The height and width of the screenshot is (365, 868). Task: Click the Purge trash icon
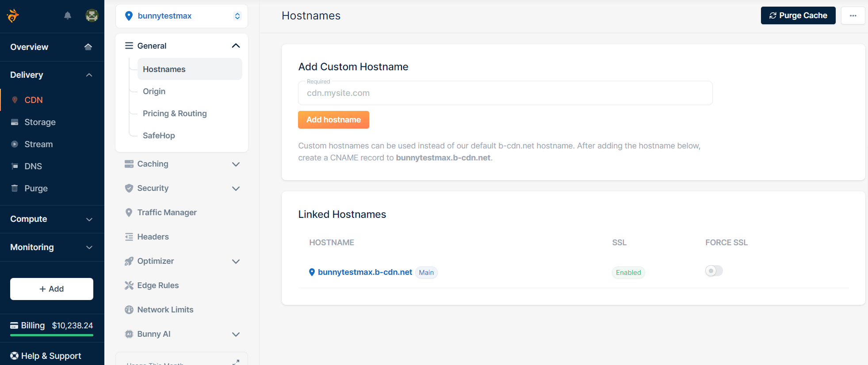pyautogui.click(x=15, y=188)
